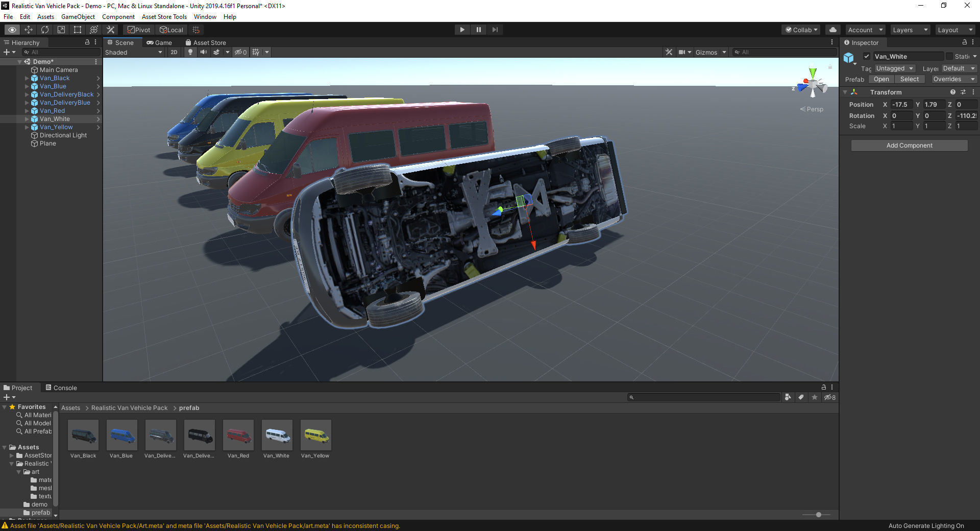Open scene component editor tools icon

coord(669,52)
